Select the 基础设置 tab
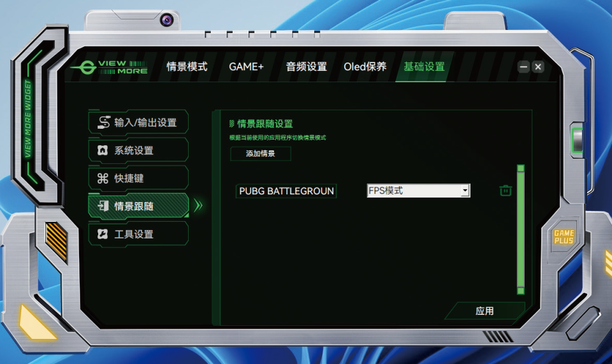 424,67
